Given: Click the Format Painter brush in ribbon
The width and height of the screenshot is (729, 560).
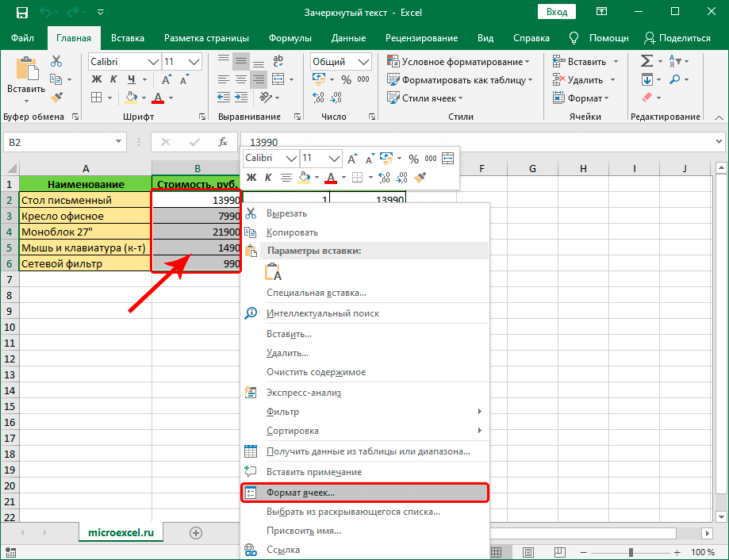Looking at the screenshot, I should [x=57, y=97].
